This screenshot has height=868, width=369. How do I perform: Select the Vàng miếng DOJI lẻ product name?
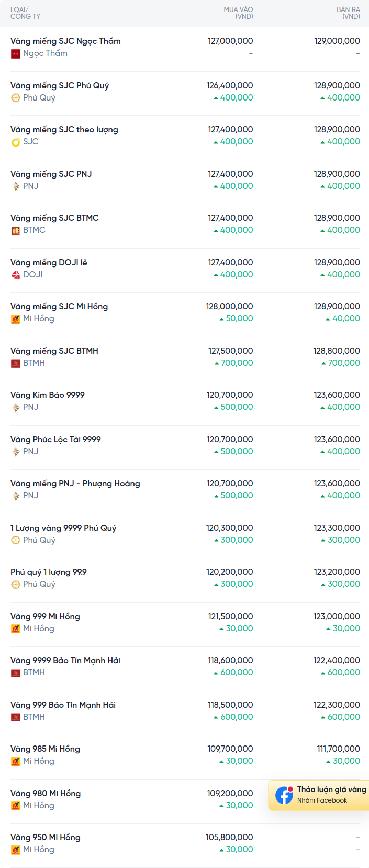[49, 262]
